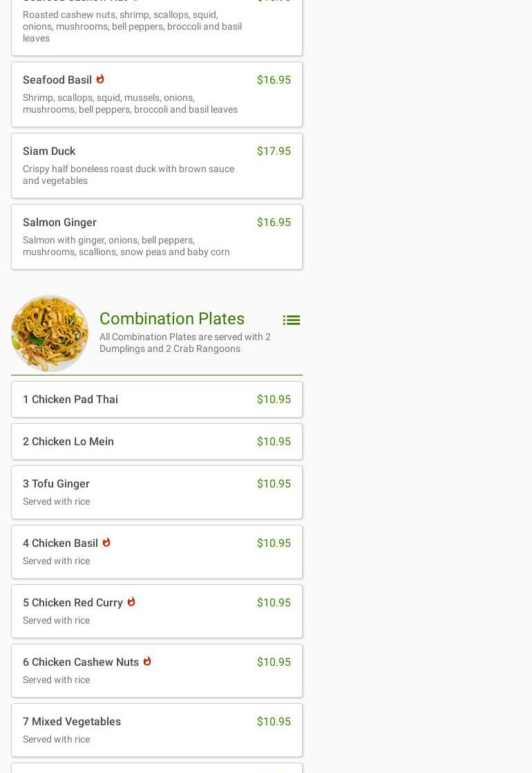This screenshot has height=773, width=532.
Task: Click the $10.95 price of 4 Chicken Basil
Action: coord(274,543)
